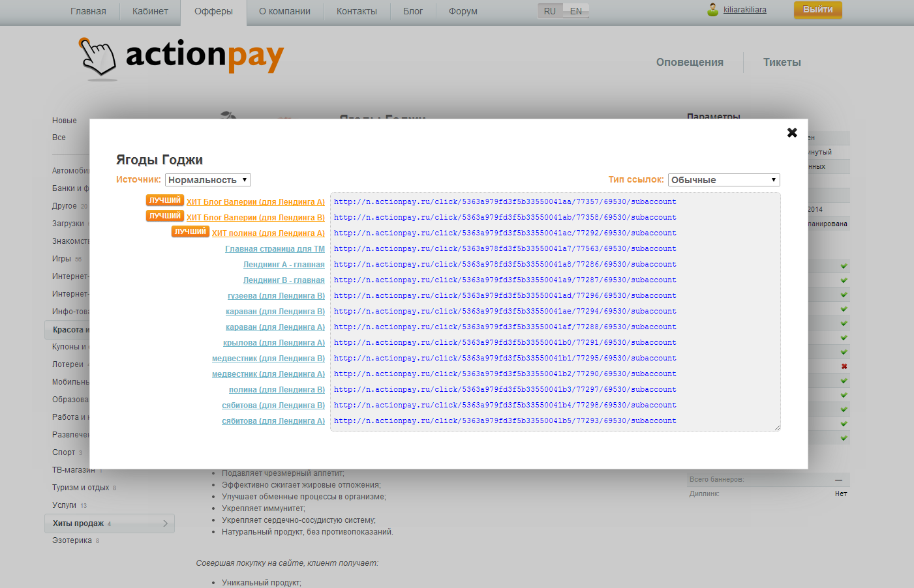914x588 pixels.
Task: Select Услуги category in the sidebar
Action: (x=65, y=505)
